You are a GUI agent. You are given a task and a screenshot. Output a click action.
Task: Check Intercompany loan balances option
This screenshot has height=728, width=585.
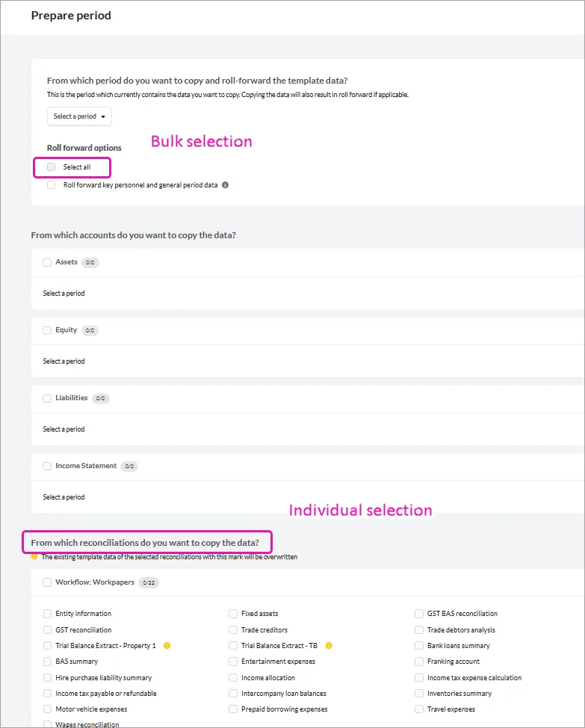233,693
